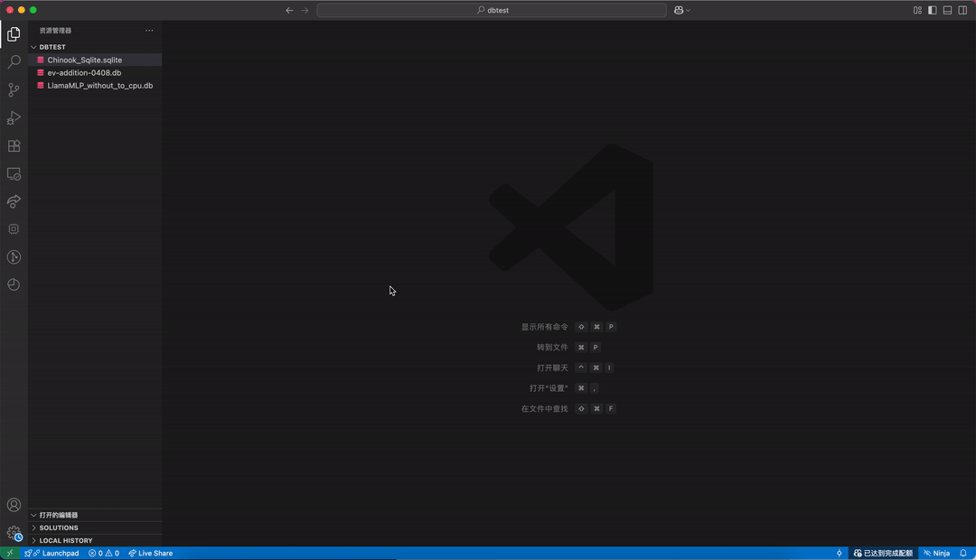
Task: Click the 资源管理器 panel title
Action: click(55, 30)
